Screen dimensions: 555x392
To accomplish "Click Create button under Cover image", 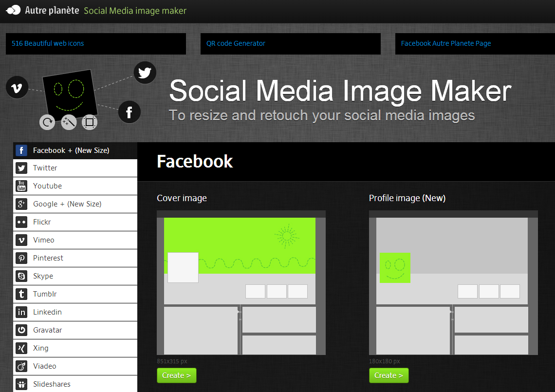I will 177,375.
